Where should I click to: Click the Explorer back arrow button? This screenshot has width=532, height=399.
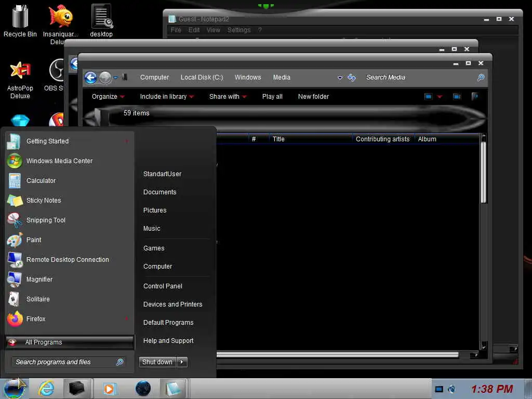(x=90, y=78)
